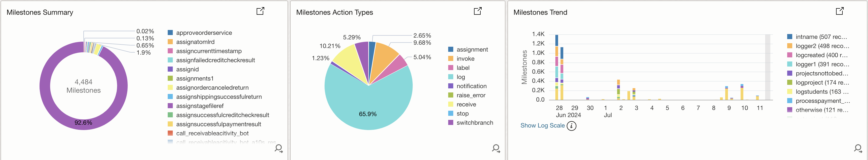Toggle approveorderservice legend entry

(204, 33)
